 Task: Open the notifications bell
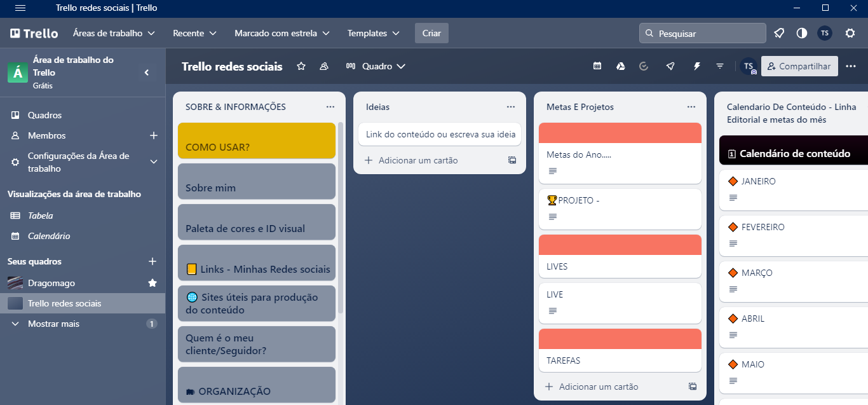coord(779,33)
